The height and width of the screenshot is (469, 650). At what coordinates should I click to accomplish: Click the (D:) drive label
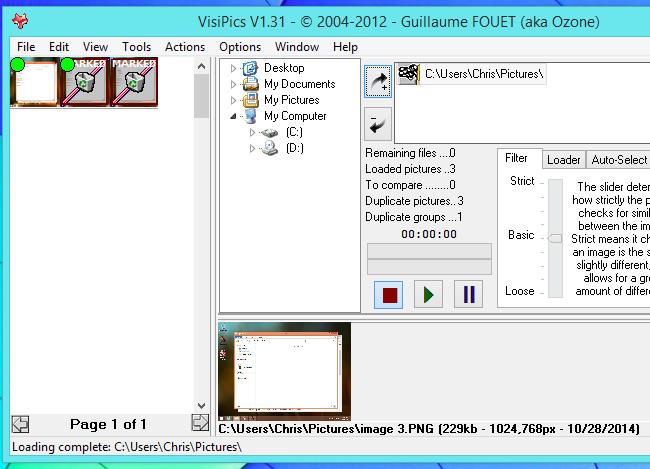[294, 148]
